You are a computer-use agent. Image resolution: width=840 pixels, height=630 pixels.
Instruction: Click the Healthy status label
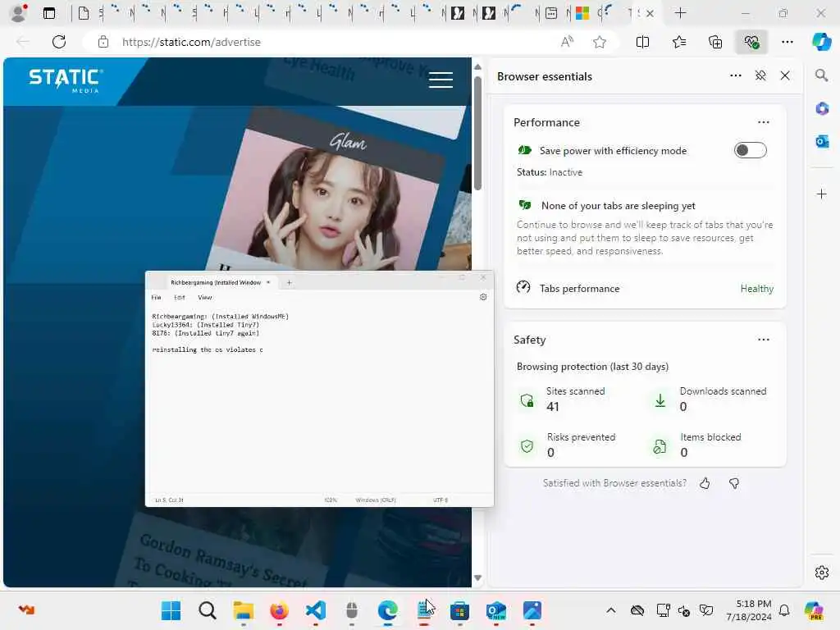point(756,288)
